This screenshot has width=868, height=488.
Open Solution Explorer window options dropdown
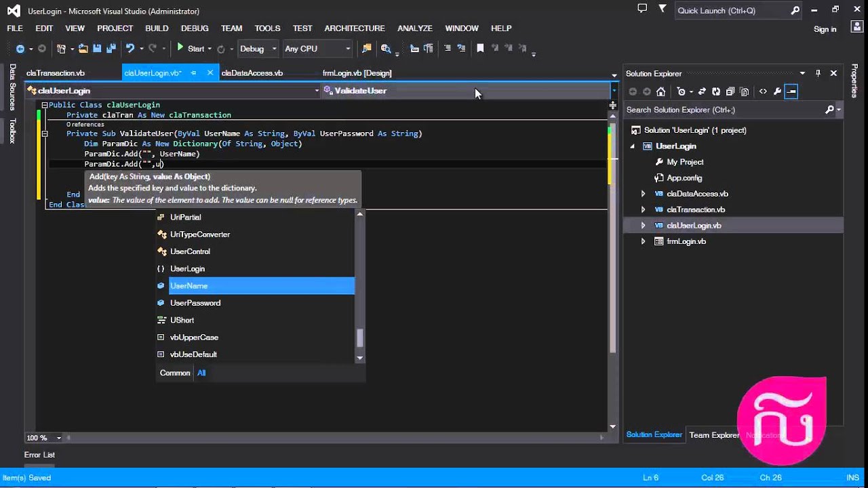point(802,73)
